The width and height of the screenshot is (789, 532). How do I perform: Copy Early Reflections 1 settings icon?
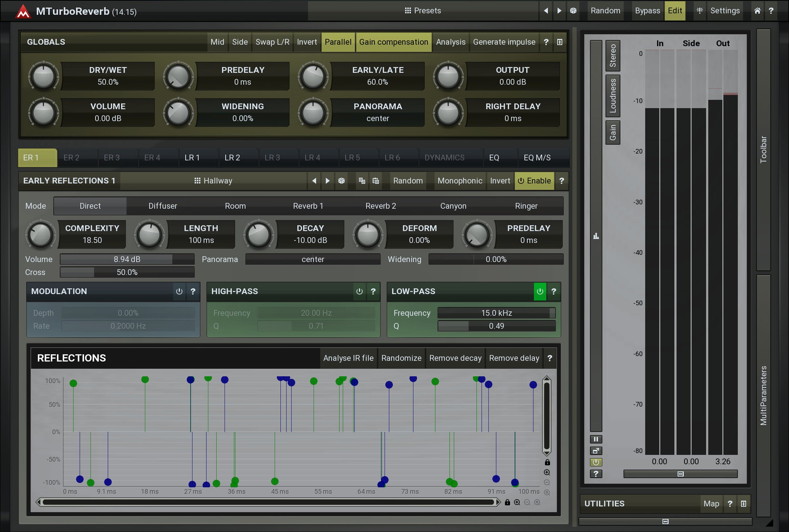click(x=362, y=181)
